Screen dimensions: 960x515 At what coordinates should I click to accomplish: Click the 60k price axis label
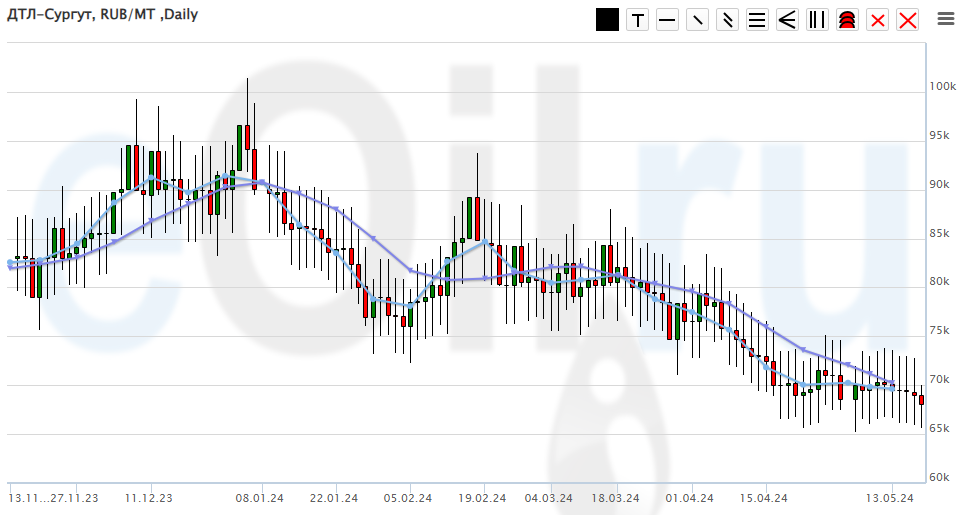940,477
